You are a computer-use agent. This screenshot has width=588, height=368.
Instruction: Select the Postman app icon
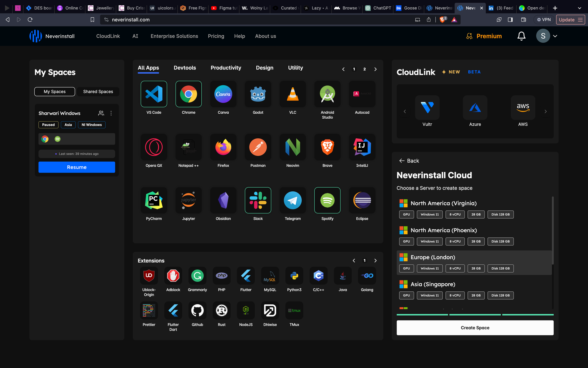258,147
